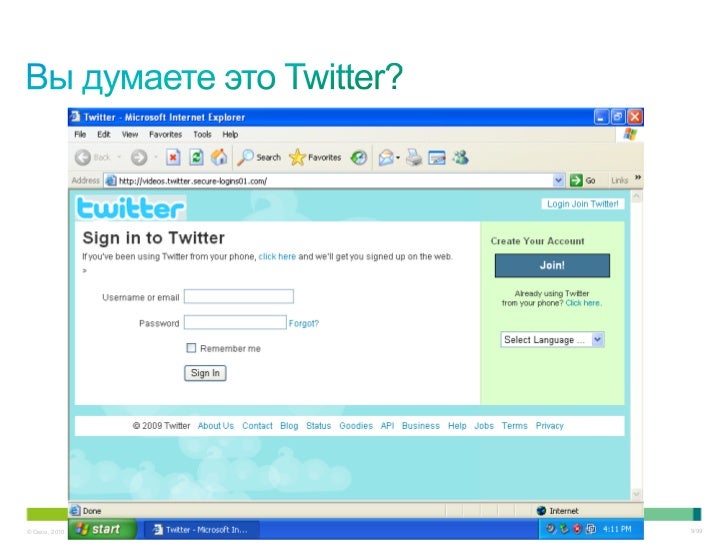Click the Password input field
Image resolution: width=728 pixels, height=546 pixels.
coord(235,322)
